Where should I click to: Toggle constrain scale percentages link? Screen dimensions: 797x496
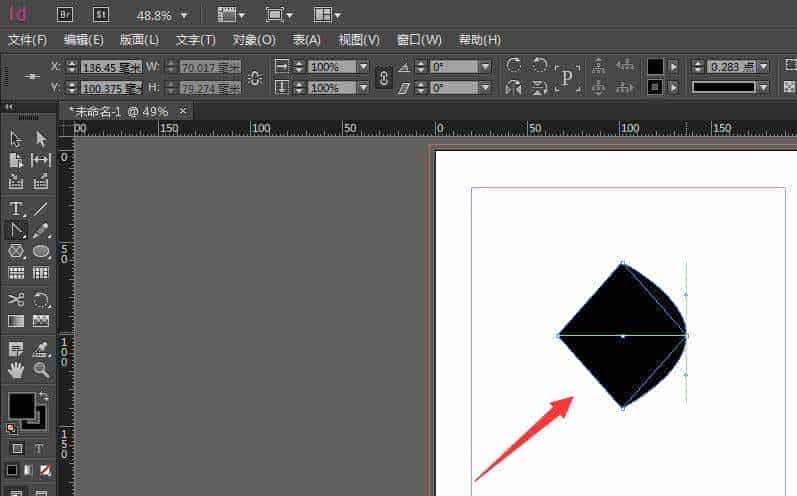click(384, 78)
